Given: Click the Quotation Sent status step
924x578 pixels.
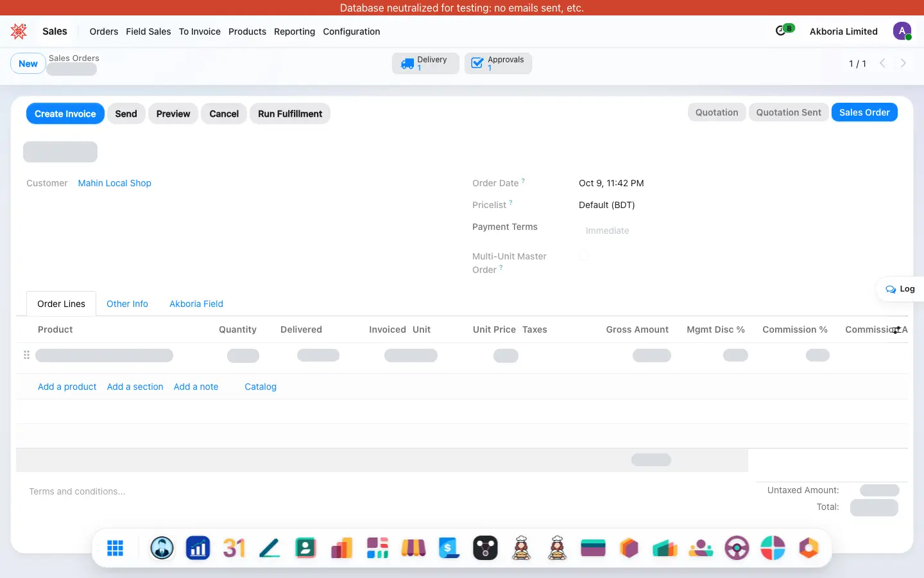Looking at the screenshot, I should click(x=789, y=112).
